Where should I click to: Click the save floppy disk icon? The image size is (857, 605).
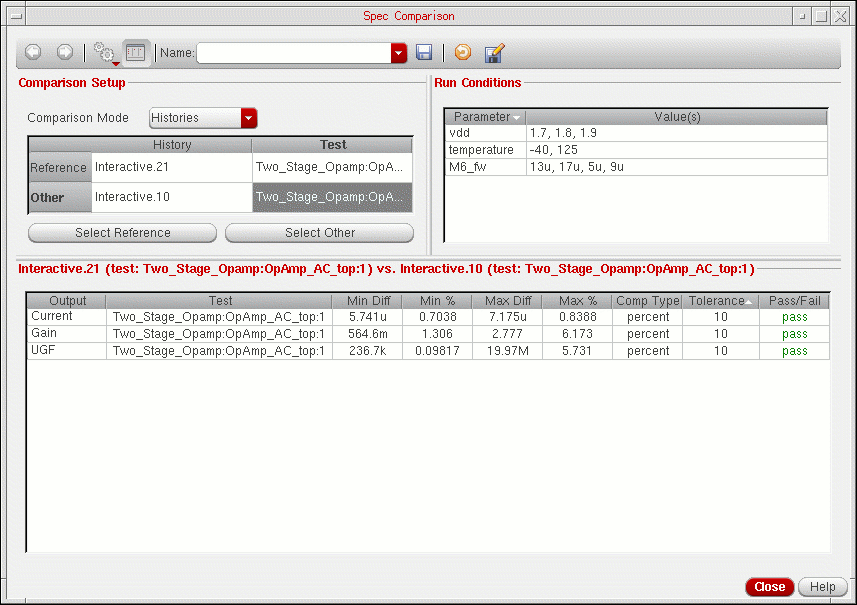(x=424, y=53)
